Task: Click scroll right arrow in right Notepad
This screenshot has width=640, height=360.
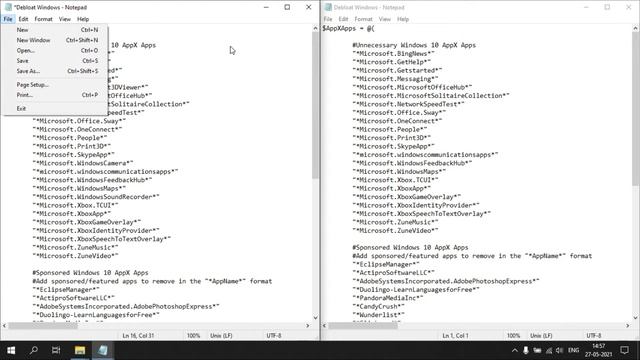Action: point(628,326)
